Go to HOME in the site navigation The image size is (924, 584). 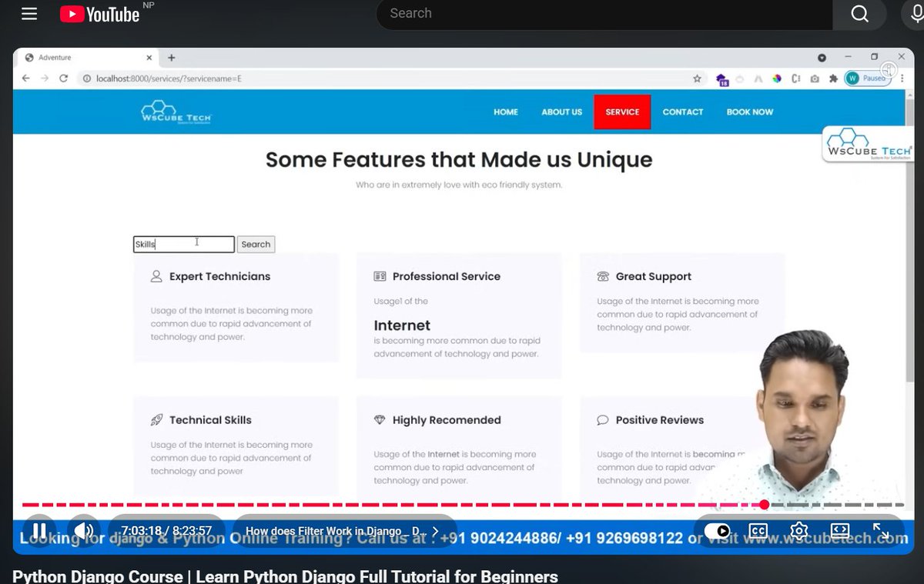coord(506,112)
